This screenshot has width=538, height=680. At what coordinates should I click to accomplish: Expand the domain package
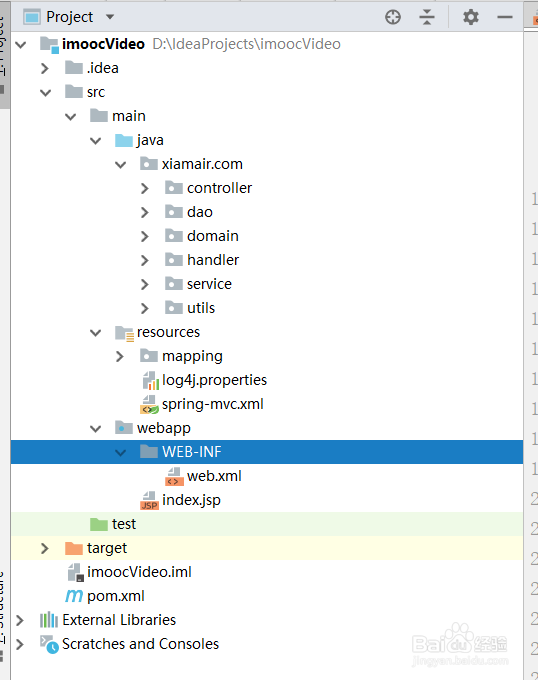[x=145, y=236]
